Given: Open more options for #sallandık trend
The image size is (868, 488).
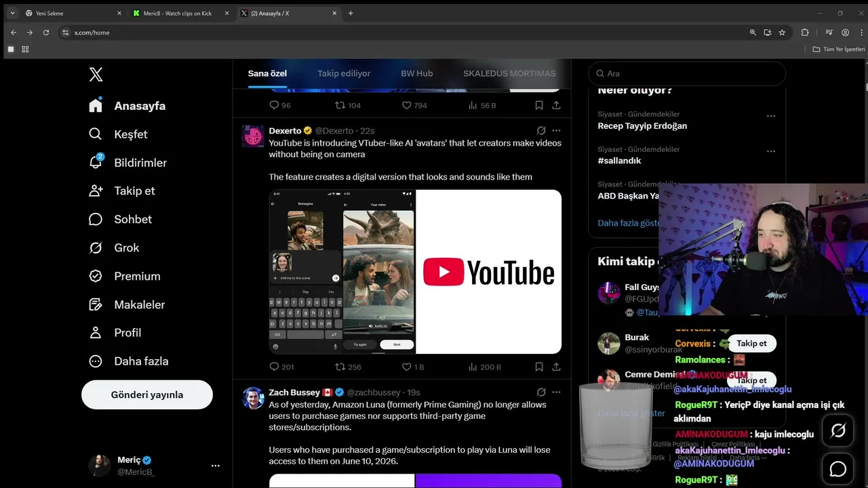Looking at the screenshot, I should pyautogui.click(x=770, y=151).
